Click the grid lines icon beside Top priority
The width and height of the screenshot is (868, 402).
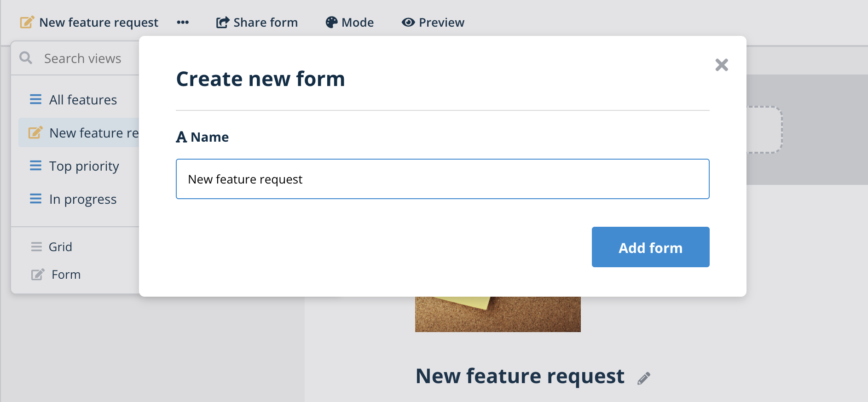click(x=36, y=166)
